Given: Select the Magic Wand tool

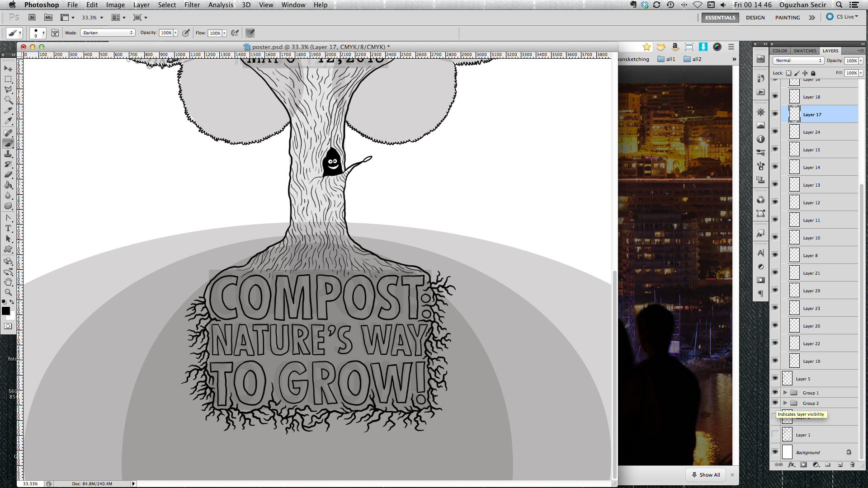Looking at the screenshot, I should pyautogui.click(x=8, y=100).
